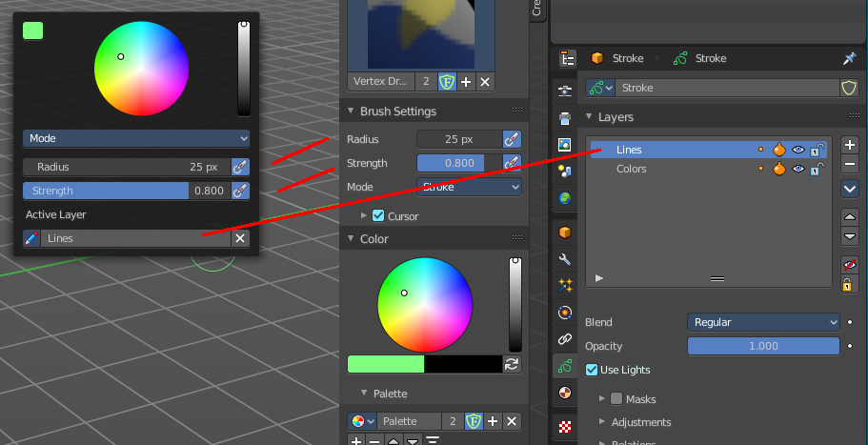The height and width of the screenshot is (445, 868).
Task: Collapse the Layers panel
Action: (x=589, y=117)
